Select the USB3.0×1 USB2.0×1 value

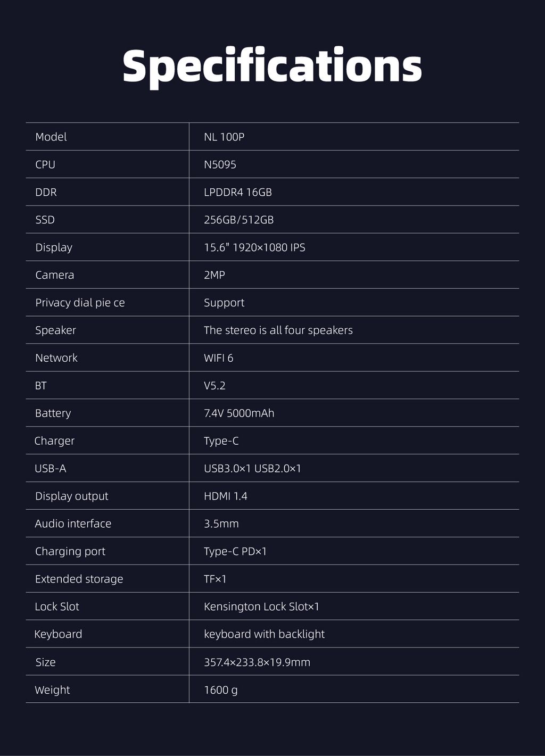(x=252, y=469)
